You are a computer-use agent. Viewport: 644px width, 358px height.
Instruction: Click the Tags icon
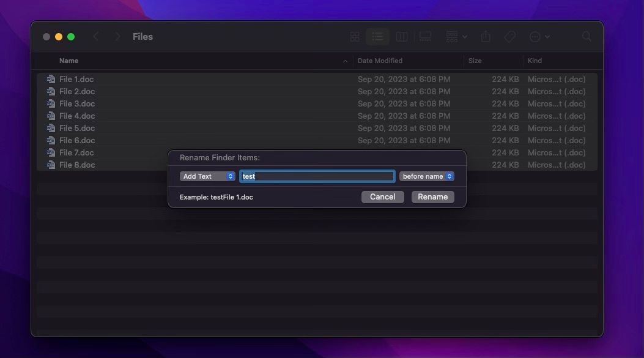coord(509,36)
